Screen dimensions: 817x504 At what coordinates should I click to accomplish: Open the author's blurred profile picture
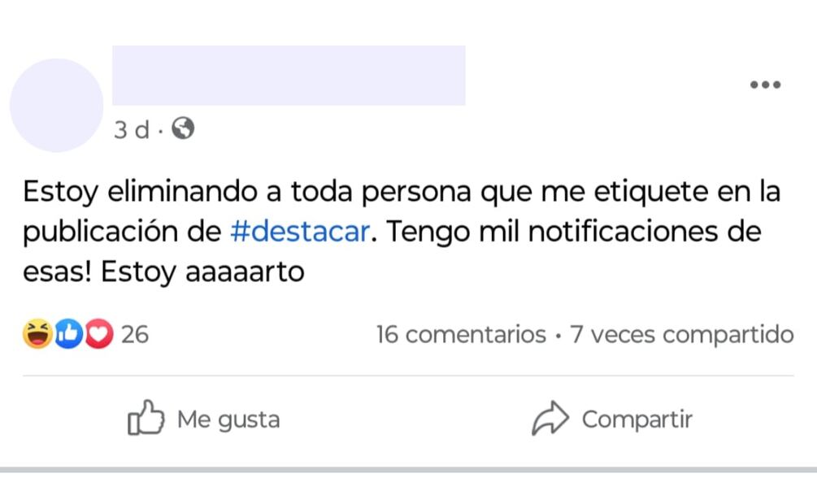pyautogui.click(x=57, y=105)
